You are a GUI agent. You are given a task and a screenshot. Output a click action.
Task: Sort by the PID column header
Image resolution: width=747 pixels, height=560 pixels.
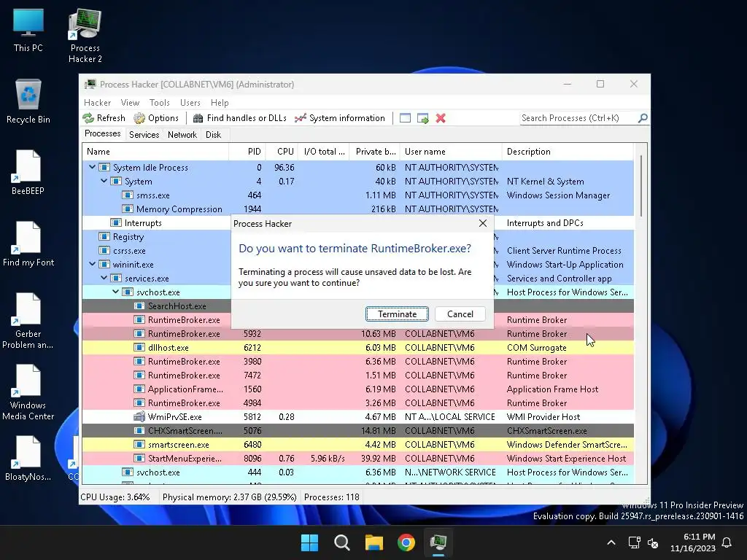(247, 152)
